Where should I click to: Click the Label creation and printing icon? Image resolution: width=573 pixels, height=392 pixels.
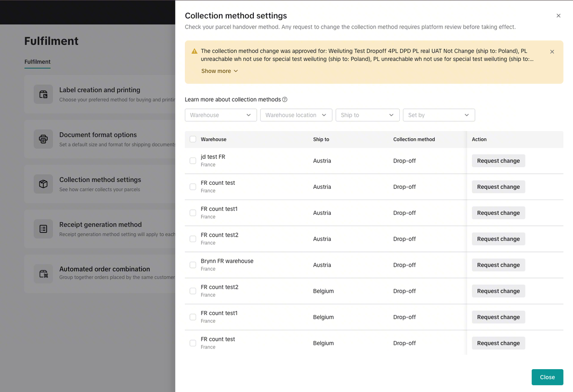pyautogui.click(x=43, y=94)
